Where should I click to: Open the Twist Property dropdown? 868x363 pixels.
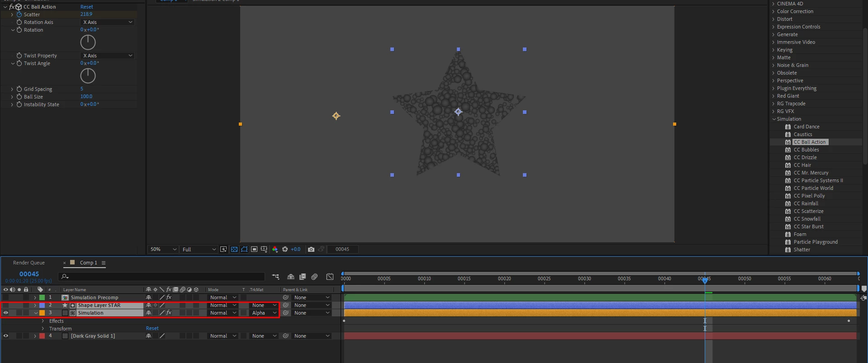(108, 56)
